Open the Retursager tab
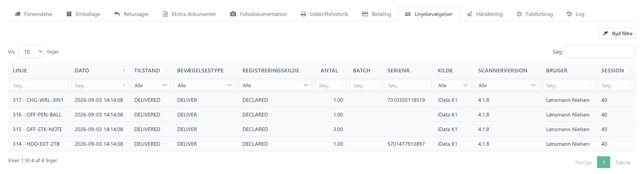 tap(132, 14)
